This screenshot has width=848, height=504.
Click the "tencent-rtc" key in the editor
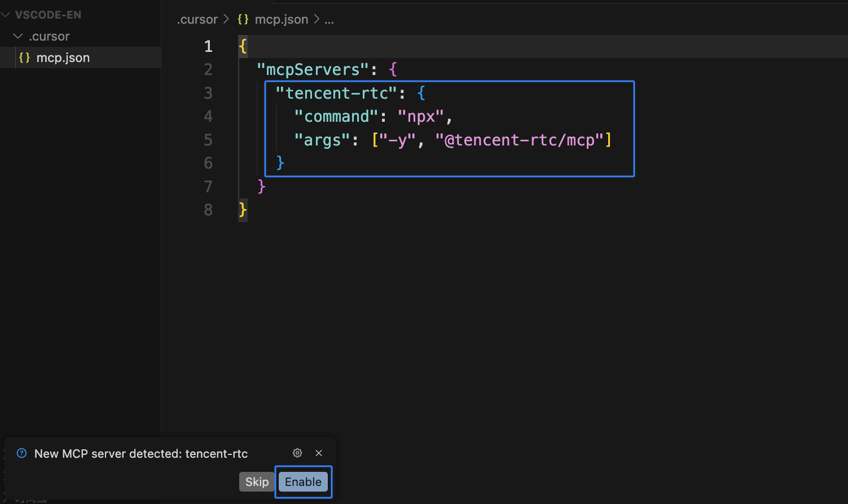point(336,93)
